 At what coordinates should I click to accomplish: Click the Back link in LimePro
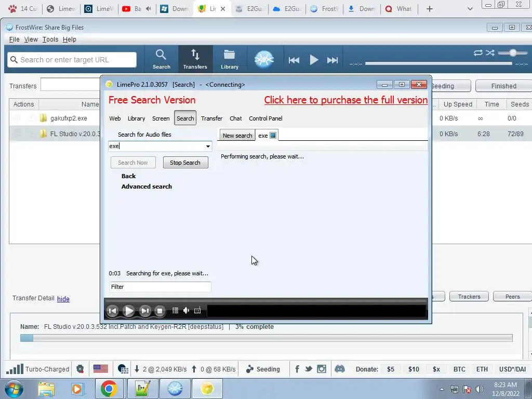[129, 176]
